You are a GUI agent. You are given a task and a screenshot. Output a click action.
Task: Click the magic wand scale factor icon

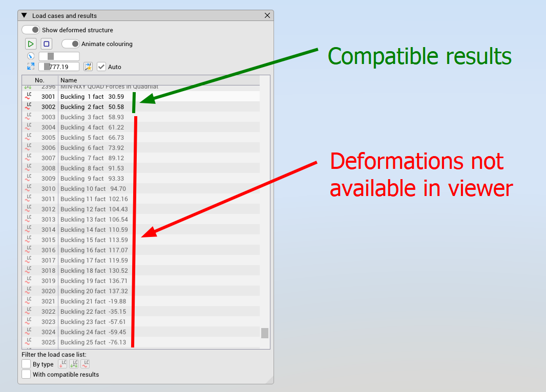(x=88, y=67)
